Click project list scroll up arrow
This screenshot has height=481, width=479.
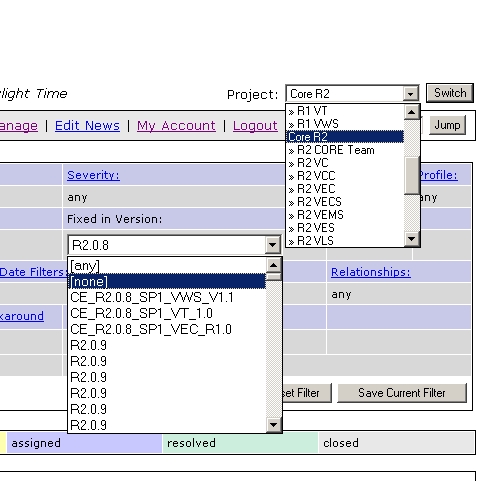(411, 112)
